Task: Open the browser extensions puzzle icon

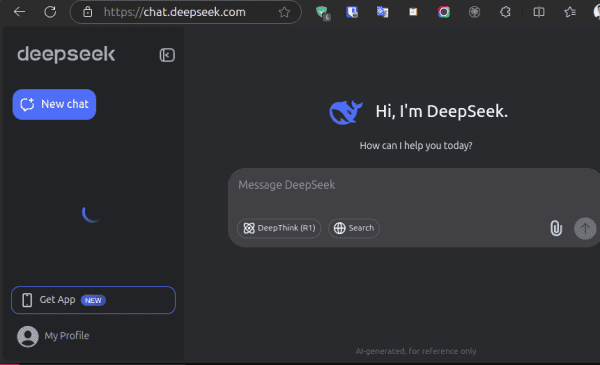Action: click(x=505, y=12)
